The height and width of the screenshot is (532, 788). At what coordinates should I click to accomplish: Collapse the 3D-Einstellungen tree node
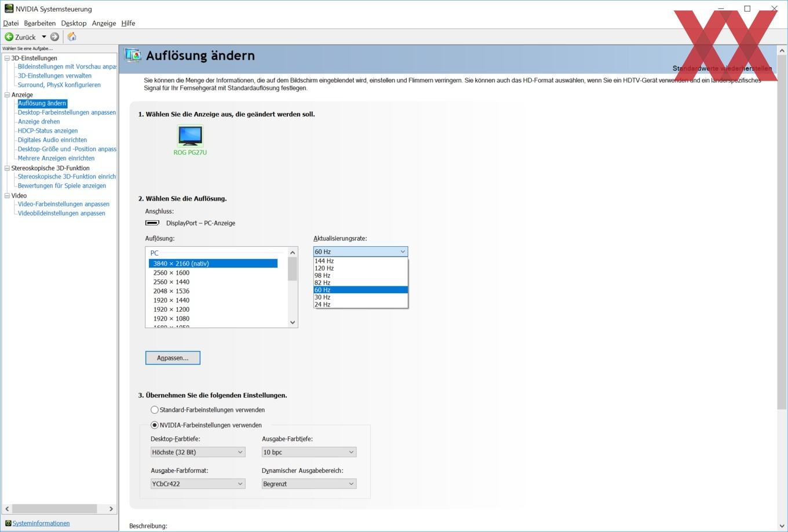[7, 58]
